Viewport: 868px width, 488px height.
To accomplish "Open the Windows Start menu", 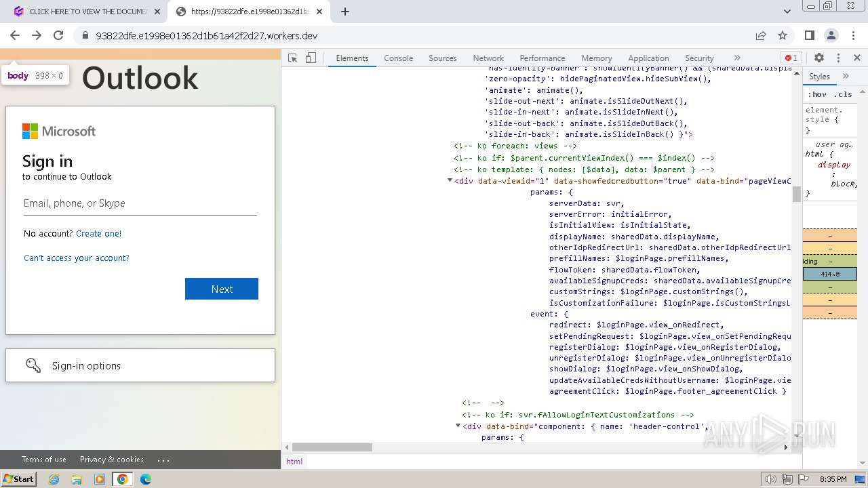I will [18, 479].
